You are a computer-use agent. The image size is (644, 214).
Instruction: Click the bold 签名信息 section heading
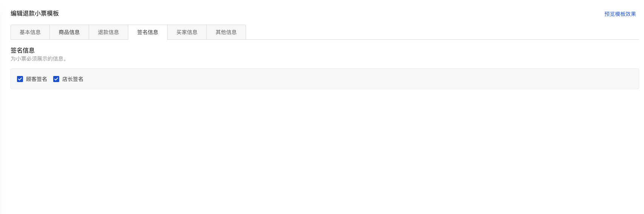[x=23, y=50]
